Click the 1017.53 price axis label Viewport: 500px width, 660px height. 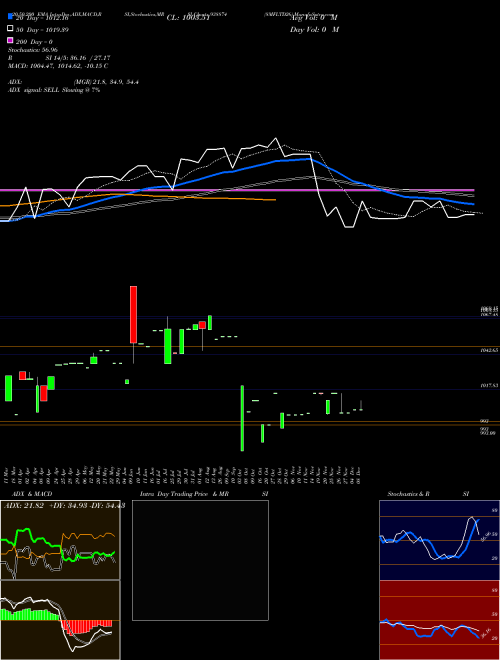[x=489, y=385]
